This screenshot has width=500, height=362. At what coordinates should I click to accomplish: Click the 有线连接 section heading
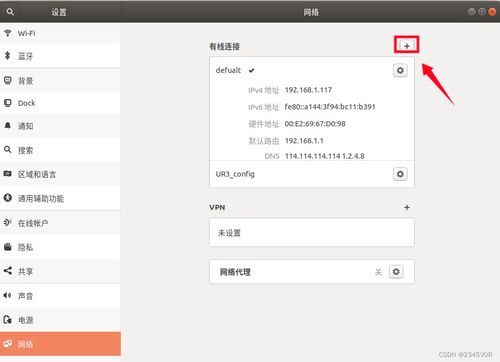coord(224,46)
